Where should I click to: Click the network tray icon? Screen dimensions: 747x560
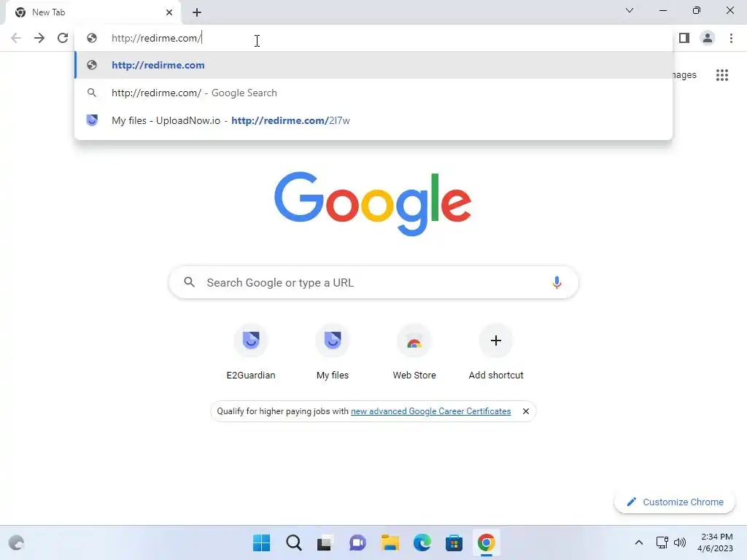pyautogui.click(x=662, y=542)
